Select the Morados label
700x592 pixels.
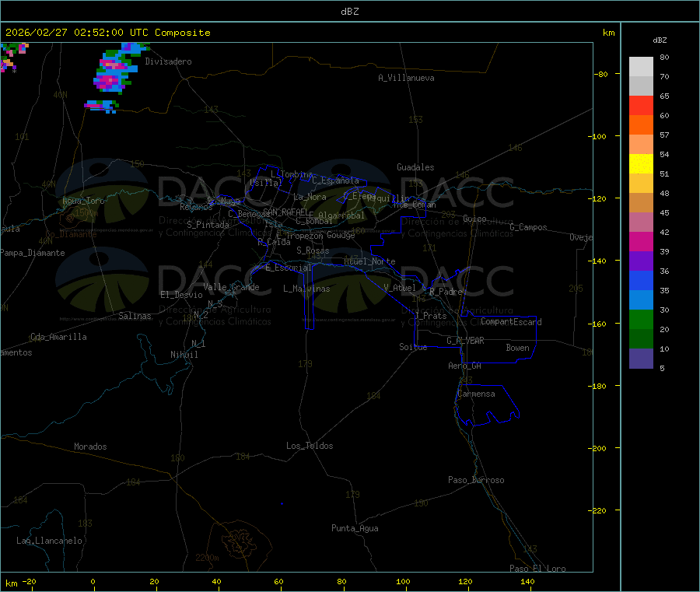tap(90, 447)
